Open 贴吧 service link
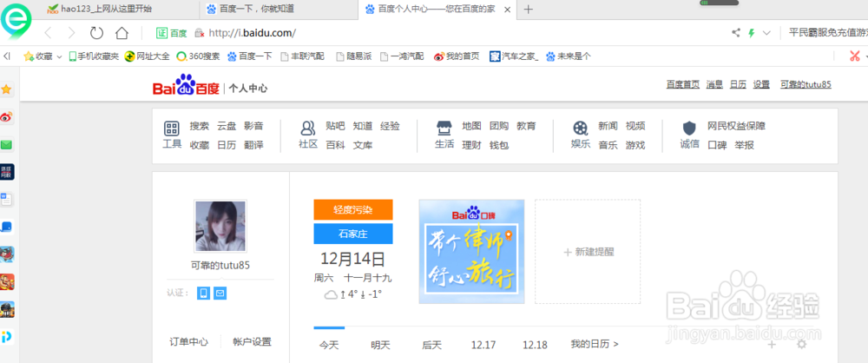 [335, 126]
